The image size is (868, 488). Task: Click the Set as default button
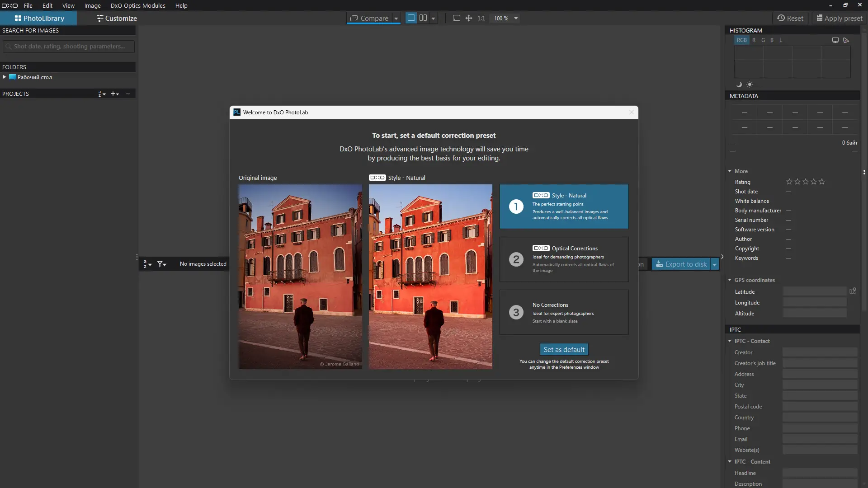pyautogui.click(x=564, y=349)
